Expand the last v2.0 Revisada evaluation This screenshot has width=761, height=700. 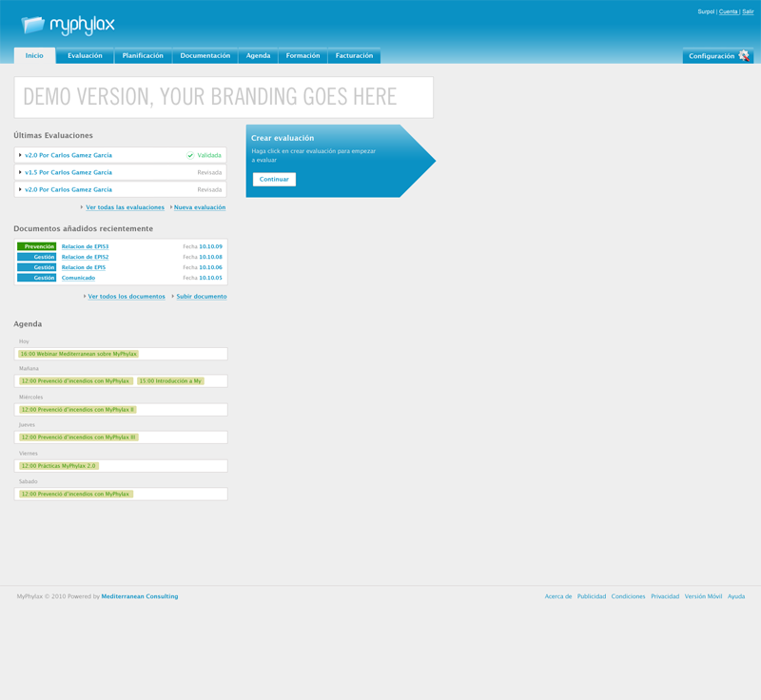tap(20, 189)
